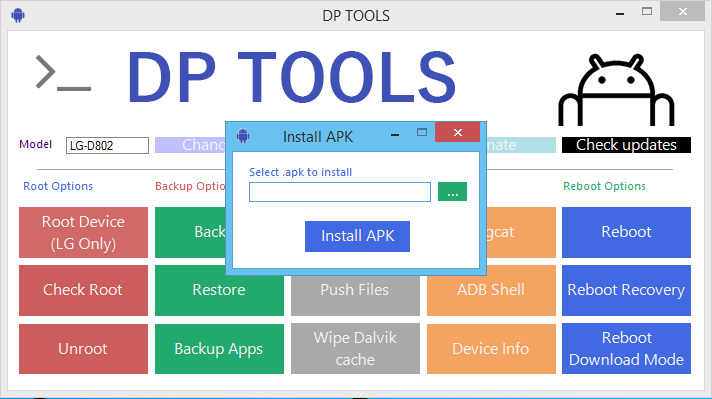Click the large Android robot logo
712x399 pixels.
pos(616,90)
